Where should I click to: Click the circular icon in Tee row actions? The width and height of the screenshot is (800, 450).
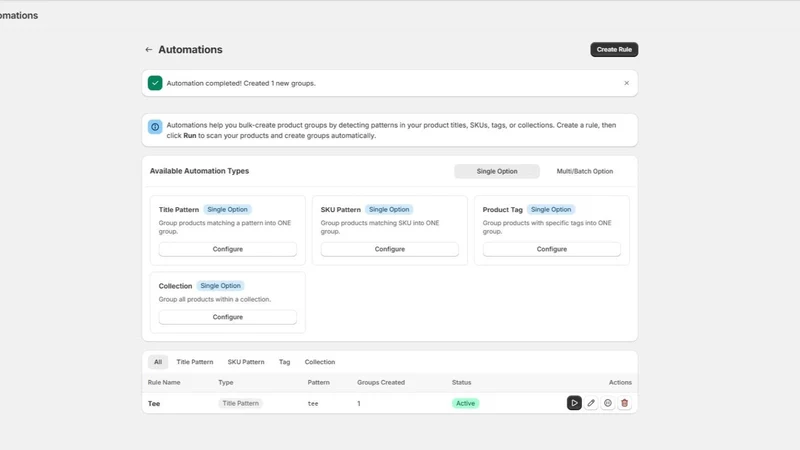pyautogui.click(x=608, y=403)
